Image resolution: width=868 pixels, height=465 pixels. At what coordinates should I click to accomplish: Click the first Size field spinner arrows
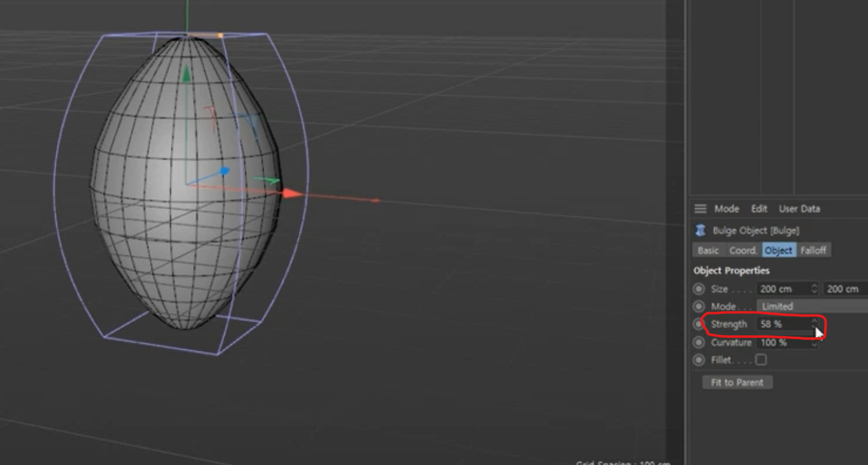tap(814, 289)
